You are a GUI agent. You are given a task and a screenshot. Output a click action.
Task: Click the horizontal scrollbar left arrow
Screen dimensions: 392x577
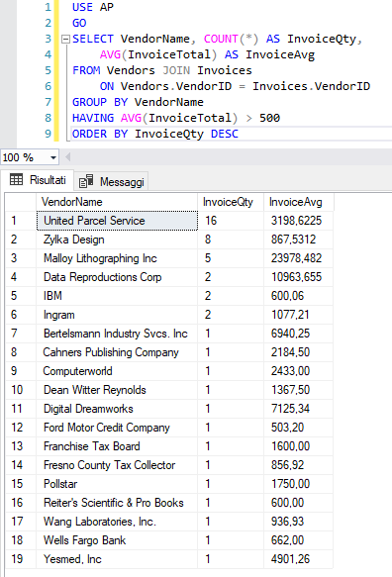pyautogui.click(x=67, y=157)
